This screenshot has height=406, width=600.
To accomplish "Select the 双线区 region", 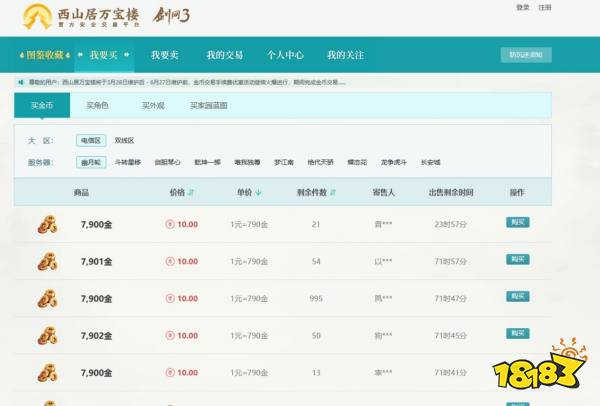I will click(x=124, y=140).
